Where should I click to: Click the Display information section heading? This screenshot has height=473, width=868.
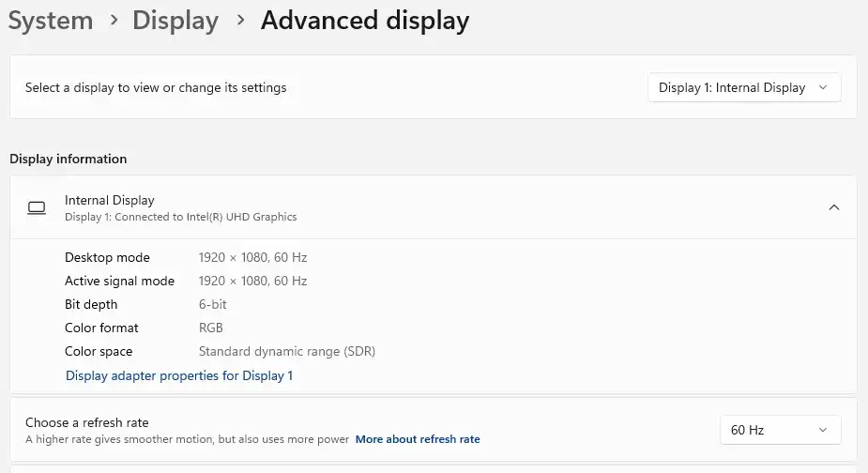(68, 159)
